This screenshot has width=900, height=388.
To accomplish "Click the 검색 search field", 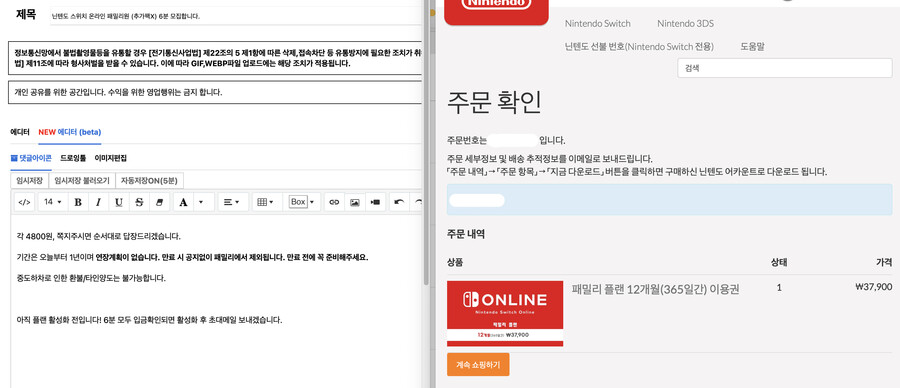I will pos(785,68).
